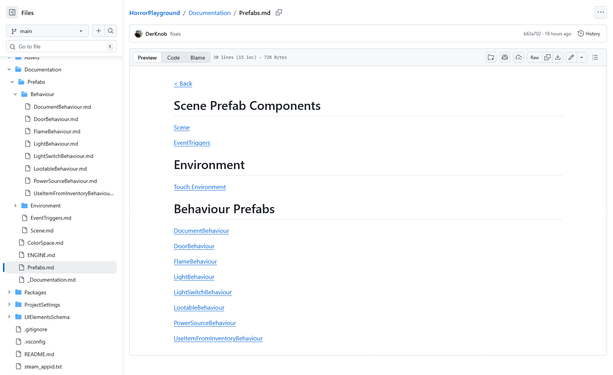The height and width of the screenshot is (375, 613).
Task: Click the plus icon to add a file
Action: (x=99, y=31)
